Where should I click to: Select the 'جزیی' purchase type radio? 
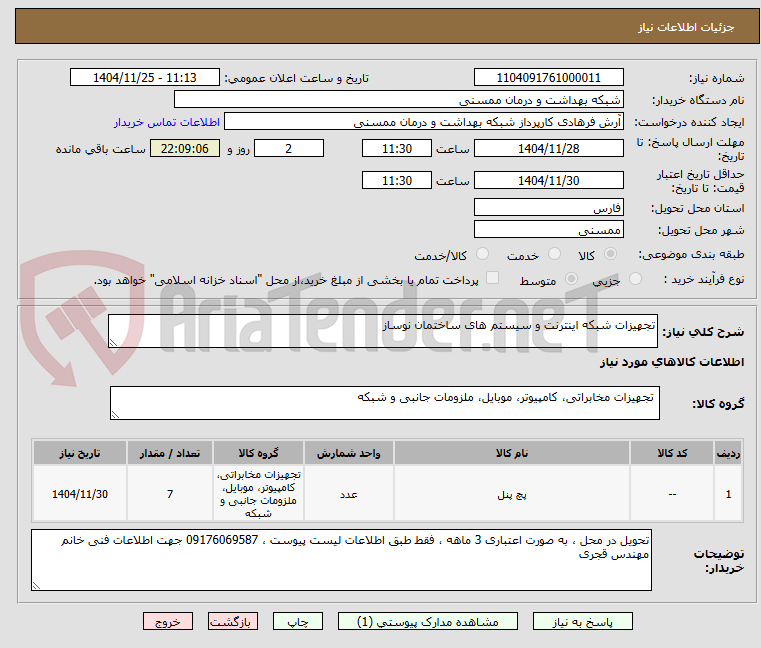coord(635,279)
